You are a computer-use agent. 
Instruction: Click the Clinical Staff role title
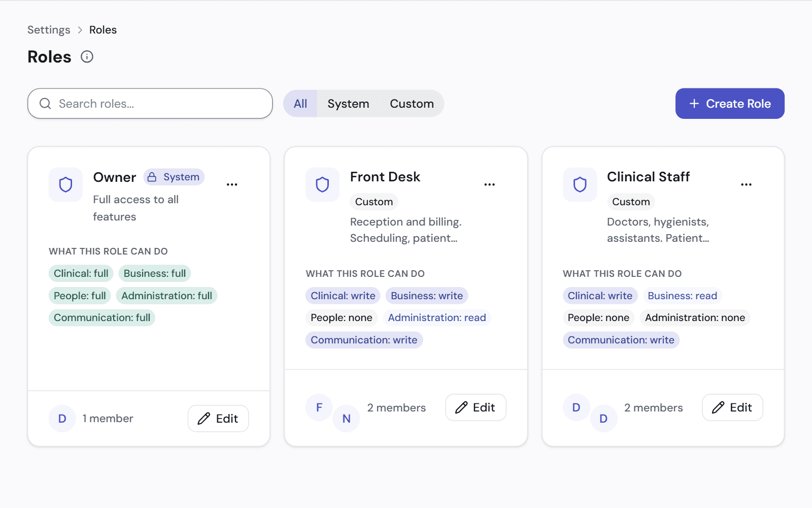[649, 177]
